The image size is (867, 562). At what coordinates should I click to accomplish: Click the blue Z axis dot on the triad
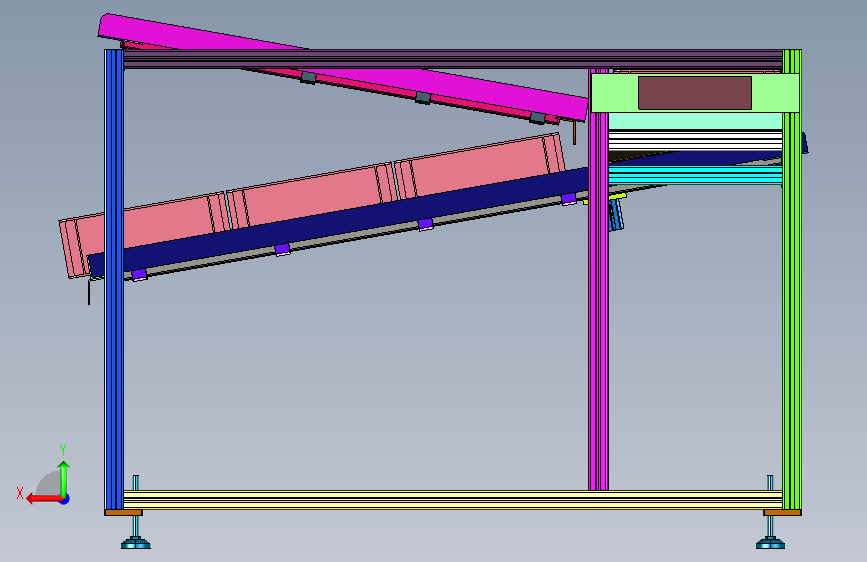click(65, 499)
